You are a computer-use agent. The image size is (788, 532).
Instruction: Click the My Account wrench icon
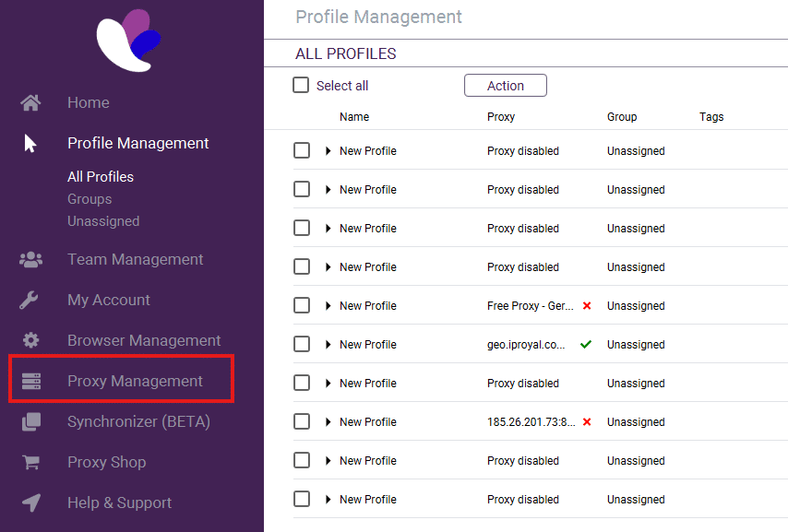point(30,301)
